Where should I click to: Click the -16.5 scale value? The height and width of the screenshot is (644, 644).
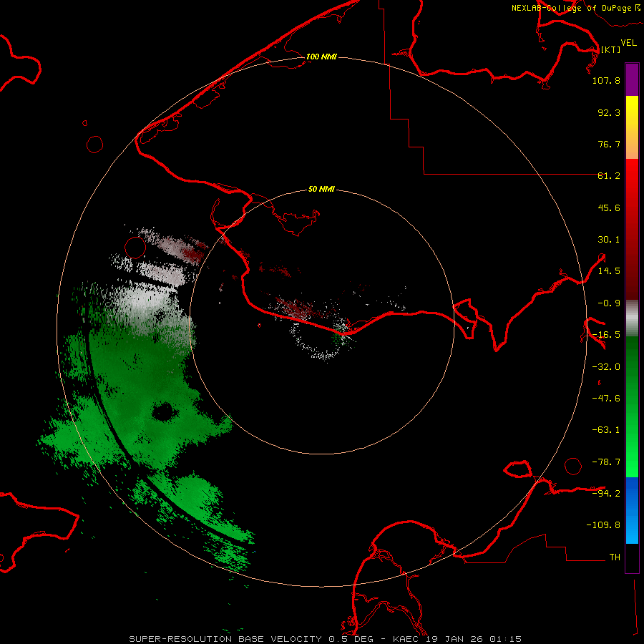click(x=606, y=335)
